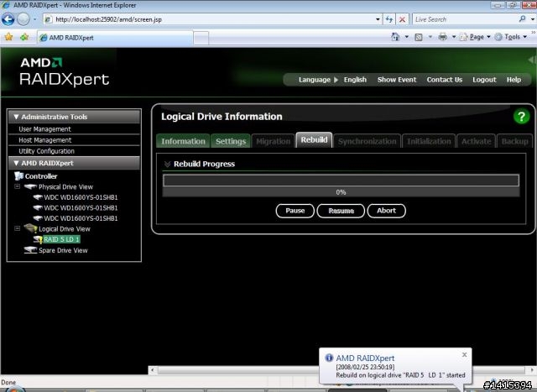537x392 pixels.
Task: Open the address bar history dropdown
Action: 378,19
